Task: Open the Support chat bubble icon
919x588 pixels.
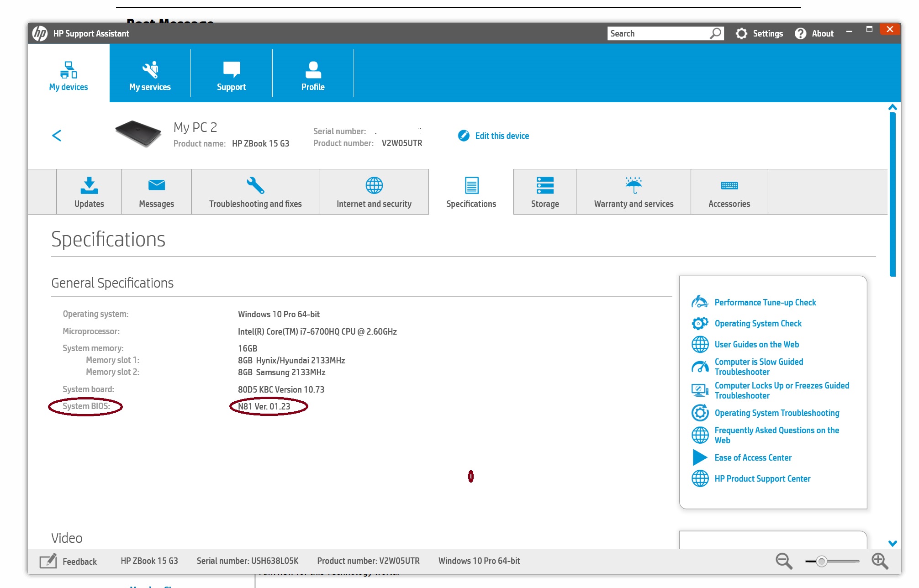Action: point(232,69)
